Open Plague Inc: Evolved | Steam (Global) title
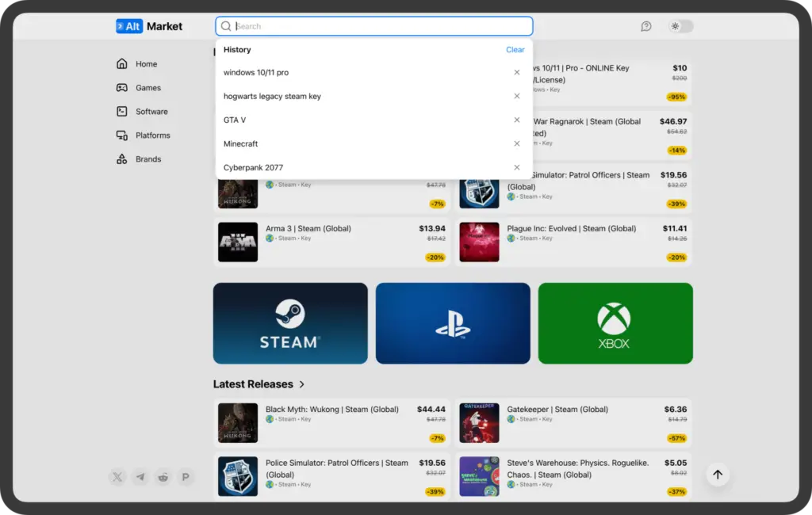Image resolution: width=812 pixels, height=515 pixels. coord(571,228)
